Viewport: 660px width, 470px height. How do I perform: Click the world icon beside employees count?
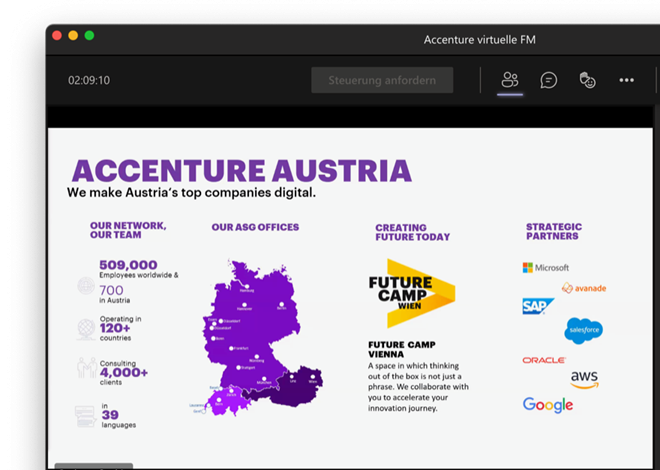tap(86, 286)
